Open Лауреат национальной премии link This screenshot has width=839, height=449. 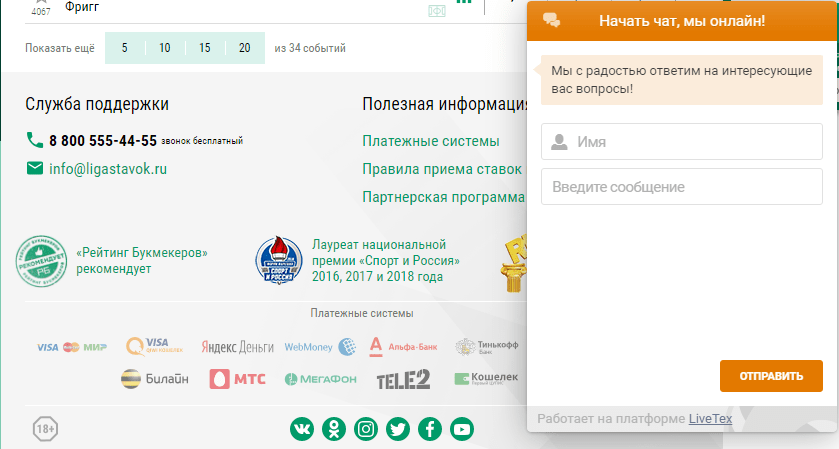tap(386, 261)
